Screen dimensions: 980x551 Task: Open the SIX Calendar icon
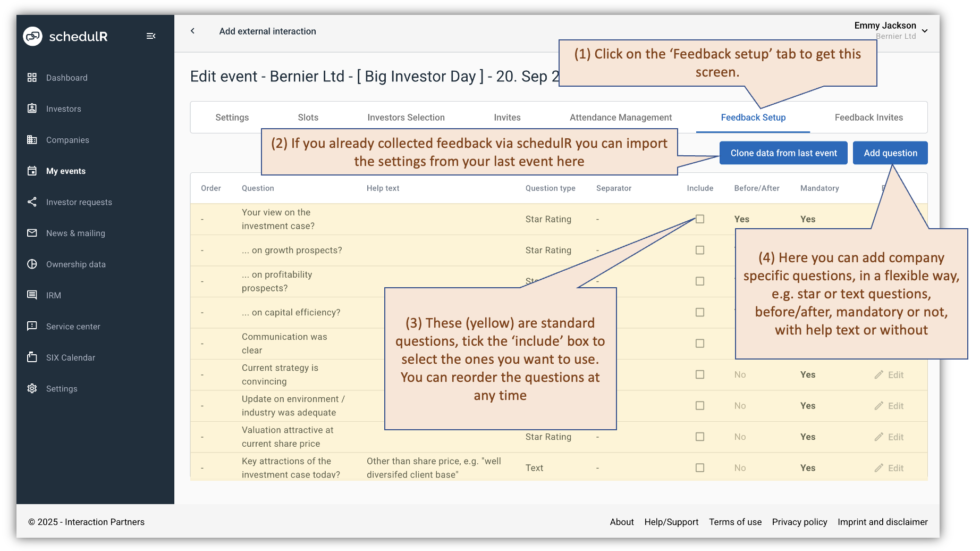pos(32,357)
